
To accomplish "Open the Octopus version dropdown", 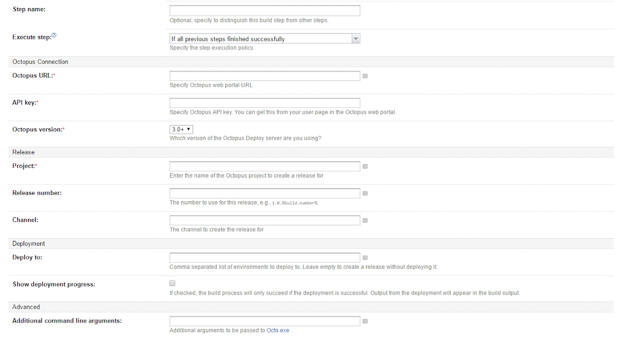I will tap(181, 129).
